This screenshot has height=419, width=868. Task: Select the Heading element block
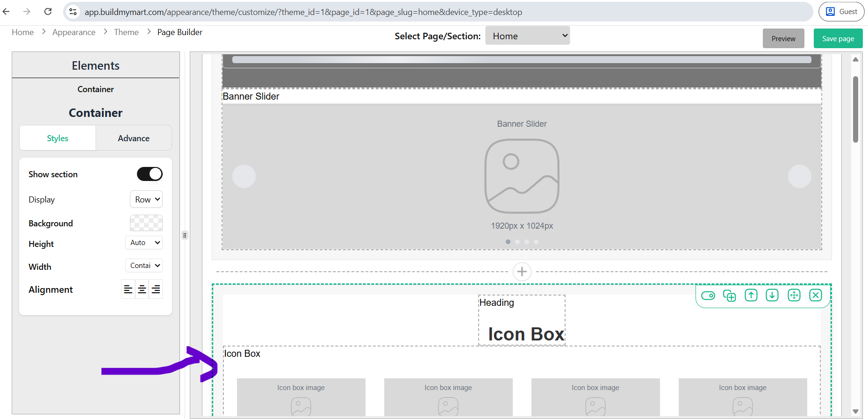[522, 320]
